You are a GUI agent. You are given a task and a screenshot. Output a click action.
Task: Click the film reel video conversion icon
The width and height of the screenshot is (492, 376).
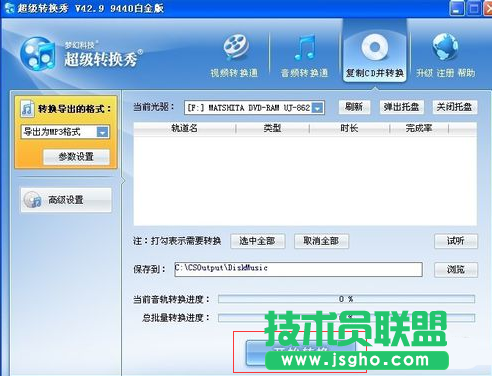(236, 47)
